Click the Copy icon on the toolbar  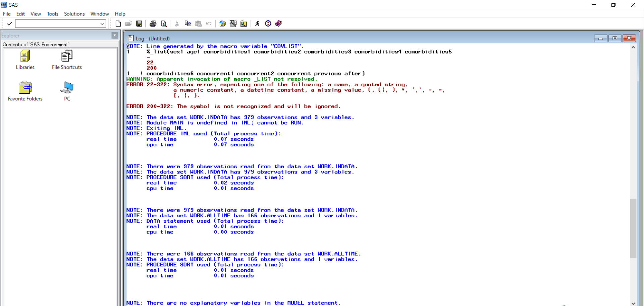188,24
